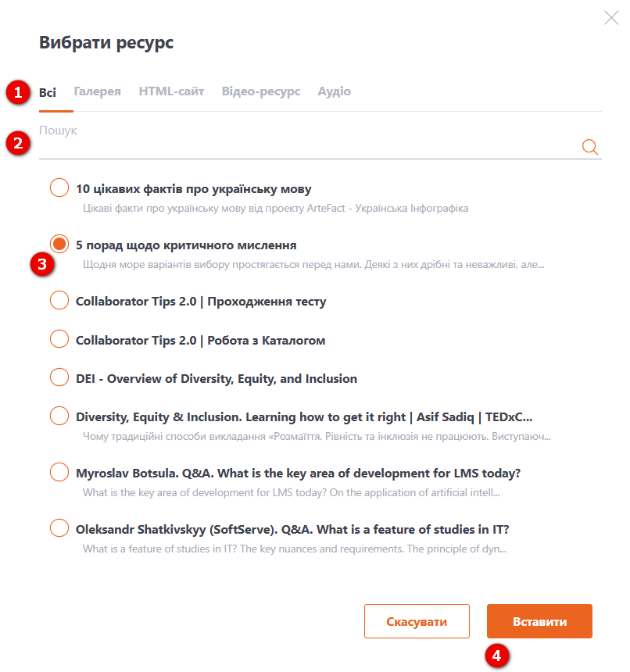Switch to the HTML-сайт tab
The height and width of the screenshot is (672, 630).
click(171, 91)
